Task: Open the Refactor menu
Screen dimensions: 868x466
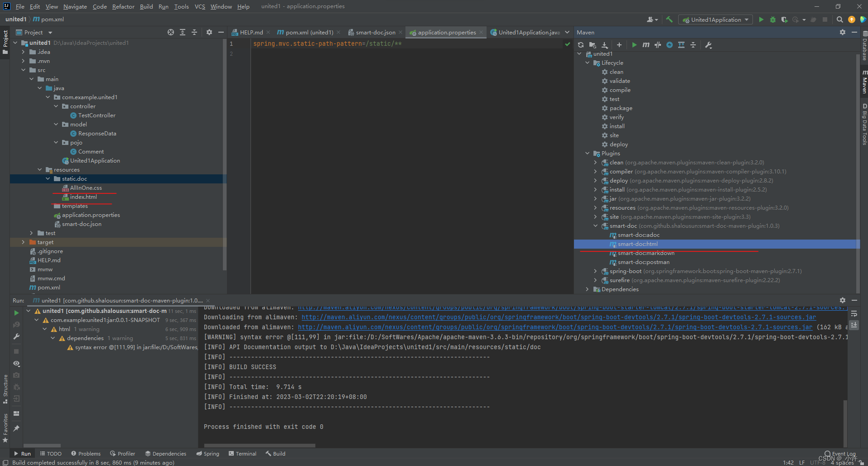Action: (x=123, y=6)
